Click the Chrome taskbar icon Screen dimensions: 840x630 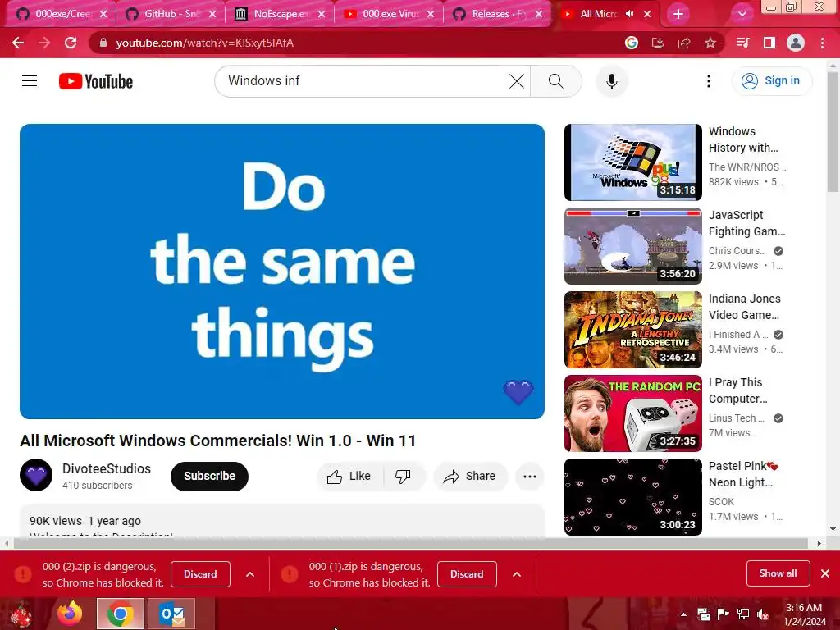pyautogui.click(x=120, y=614)
